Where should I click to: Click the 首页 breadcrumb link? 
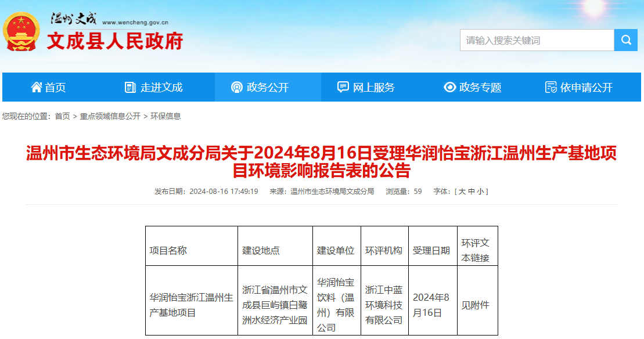click(62, 116)
